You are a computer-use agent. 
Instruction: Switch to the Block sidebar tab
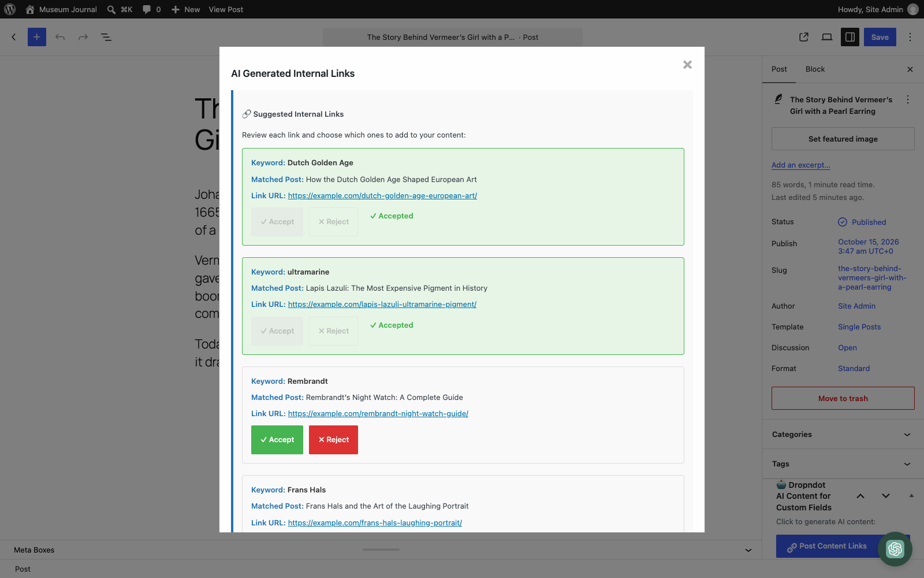coord(815,69)
